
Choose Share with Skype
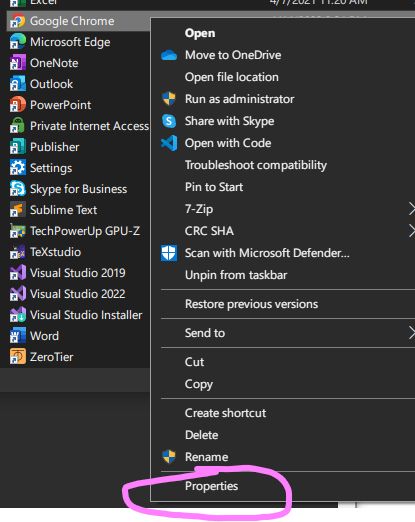point(230,121)
